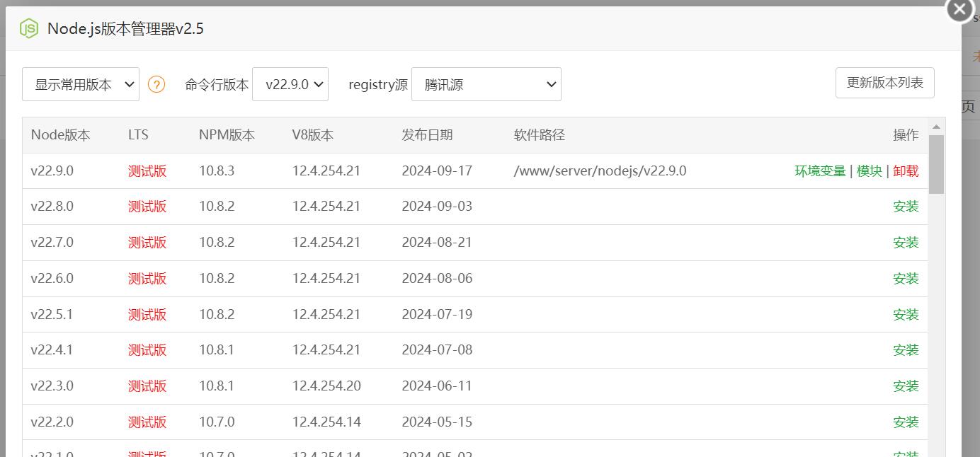The height and width of the screenshot is (457, 980).
Task: Click the 发布日期 column header
Action: pyautogui.click(x=427, y=135)
